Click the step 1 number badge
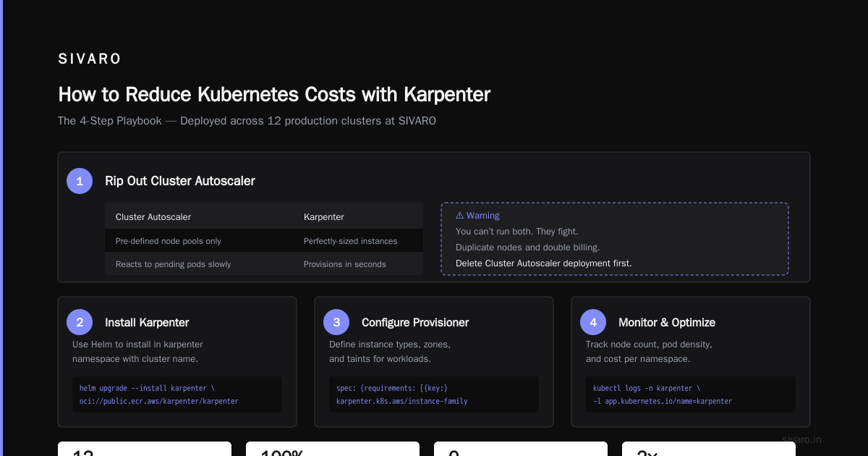This screenshot has height=456, width=868. point(80,181)
